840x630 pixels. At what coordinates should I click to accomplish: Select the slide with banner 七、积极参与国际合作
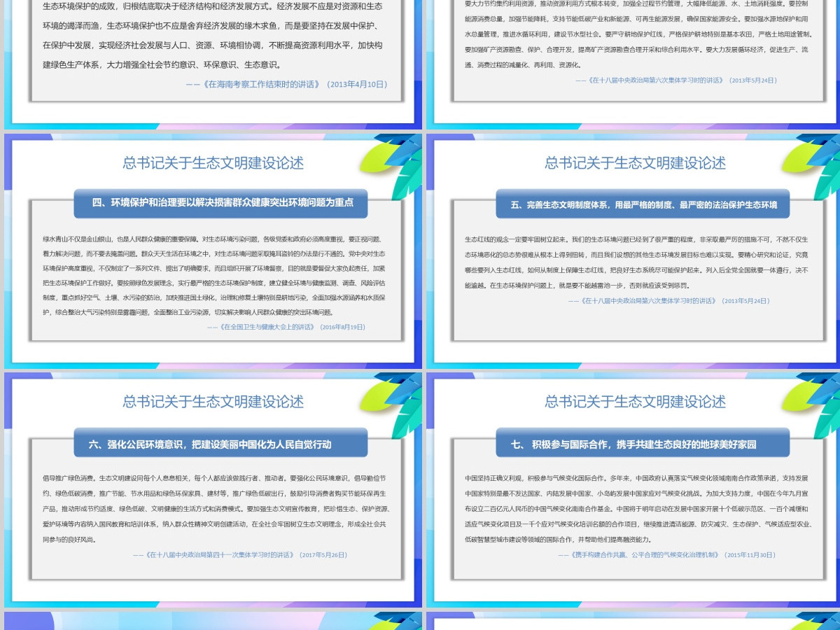(633, 490)
